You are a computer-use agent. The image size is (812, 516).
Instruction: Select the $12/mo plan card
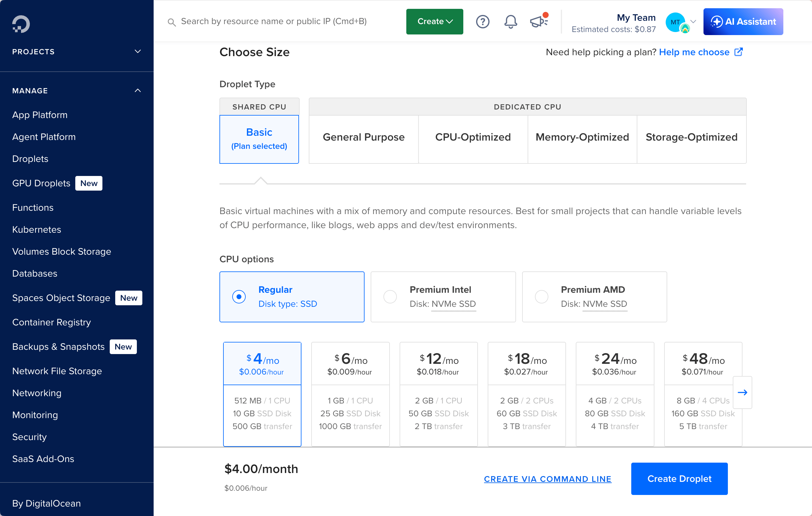click(438, 394)
